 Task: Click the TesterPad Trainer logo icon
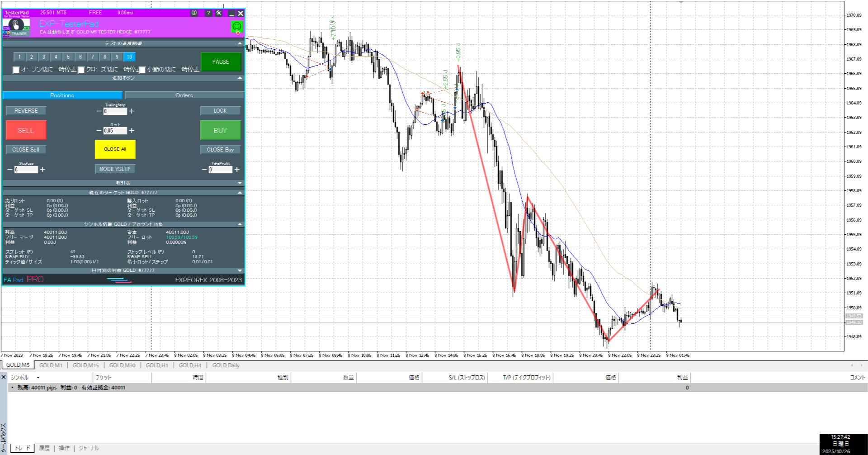point(16,27)
